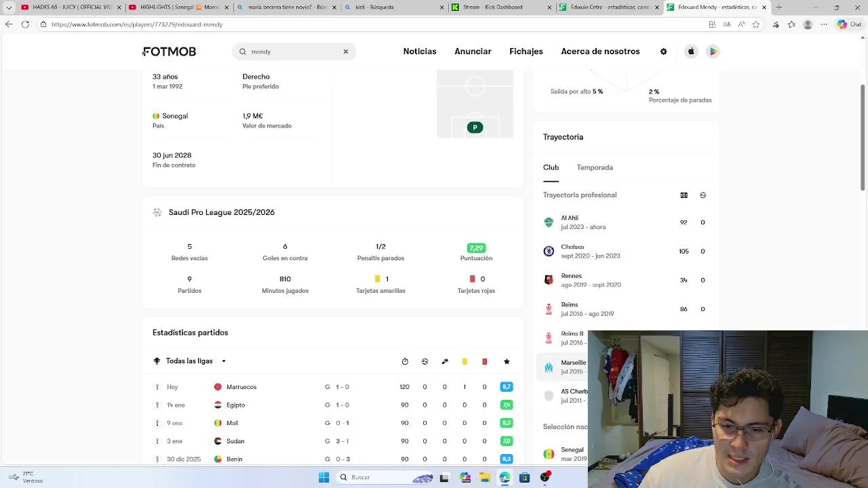The width and height of the screenshot is (868, 488).
Task: Click the Senegal country flag under País
Action: pos(156,116)
